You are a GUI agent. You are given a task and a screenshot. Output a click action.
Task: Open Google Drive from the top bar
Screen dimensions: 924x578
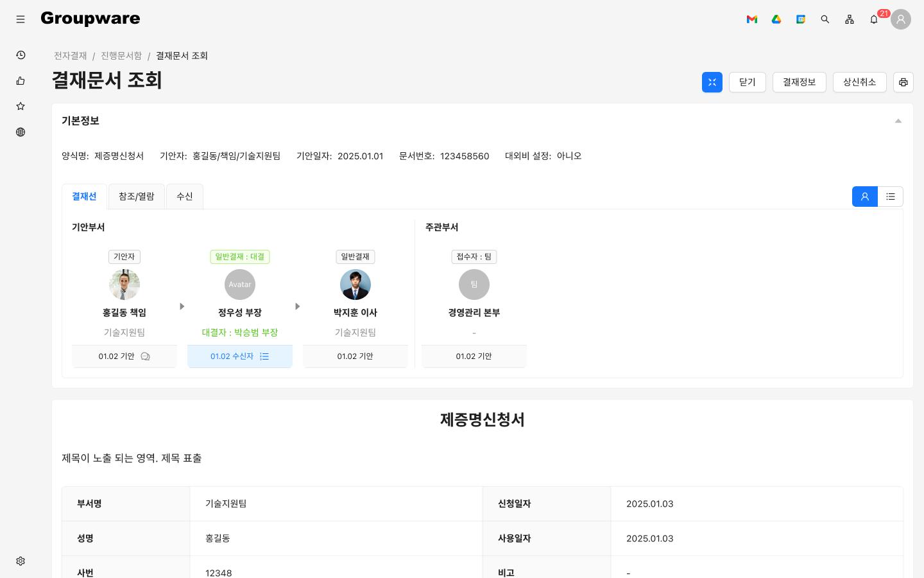[x=776, y=19]
